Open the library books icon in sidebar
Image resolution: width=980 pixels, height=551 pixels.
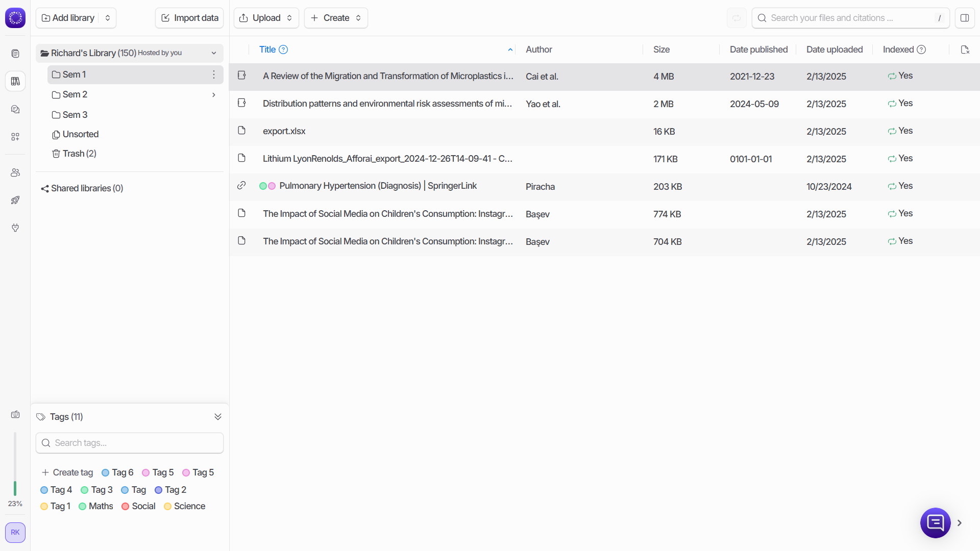point(15,81)
